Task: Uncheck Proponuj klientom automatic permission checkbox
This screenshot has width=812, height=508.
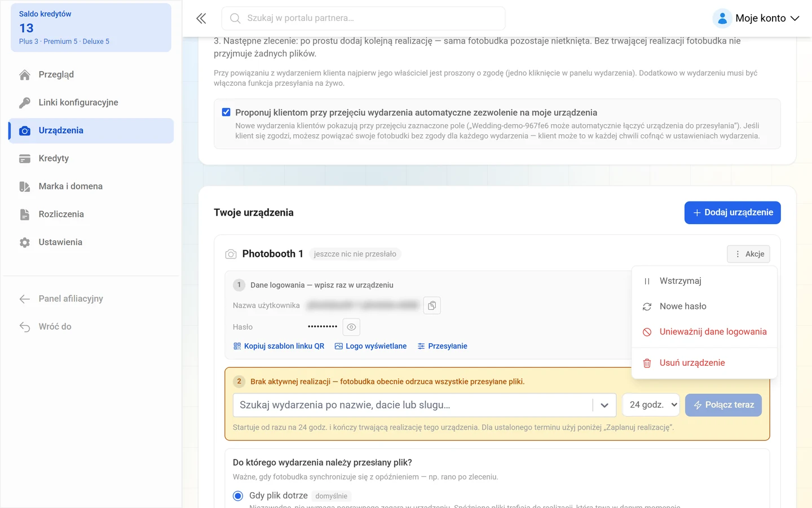Action: pos(226,112)
